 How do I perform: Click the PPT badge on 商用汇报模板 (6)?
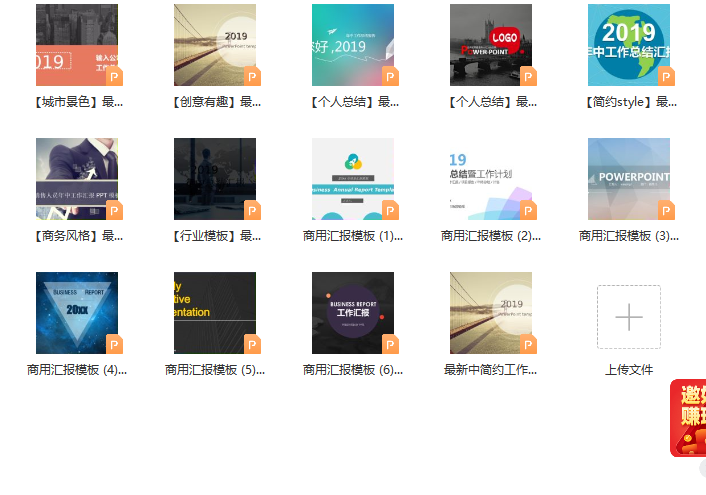click(390, 345)
